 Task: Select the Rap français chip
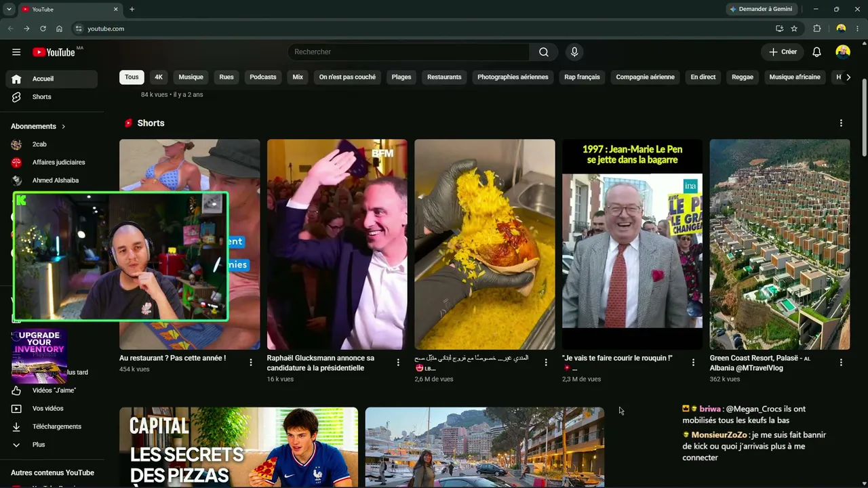click(x=583, y=77)
